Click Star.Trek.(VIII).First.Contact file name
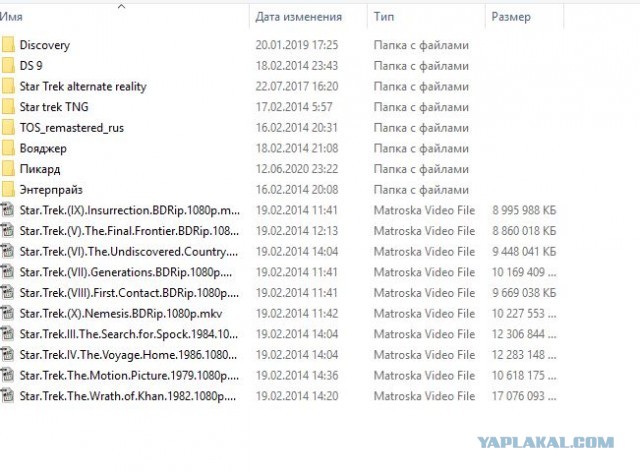640x472 pixels. click(x=129, y=293)
